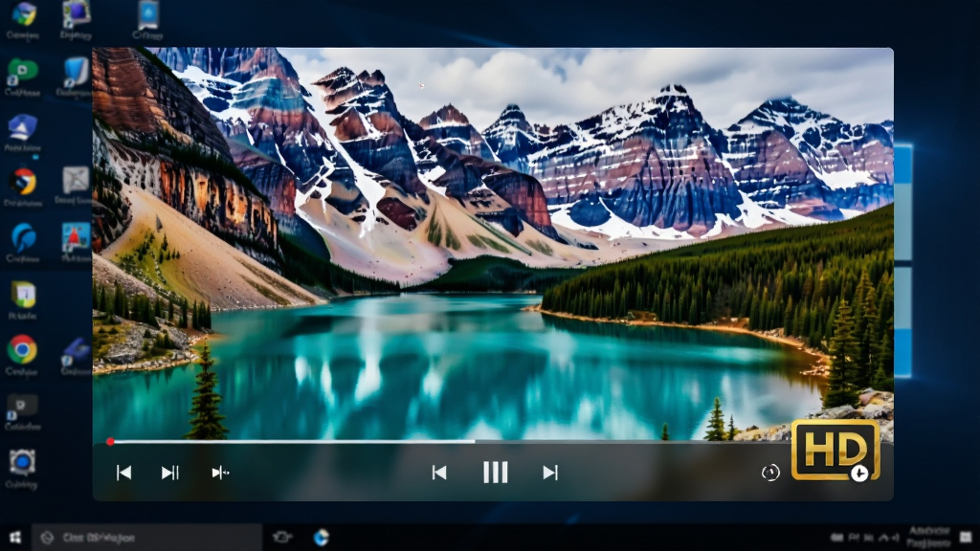The width and height of the screenshot is (980, 551).
Task: Click the play-with-dots icon in the left control group
Action: tap(220, 473)
